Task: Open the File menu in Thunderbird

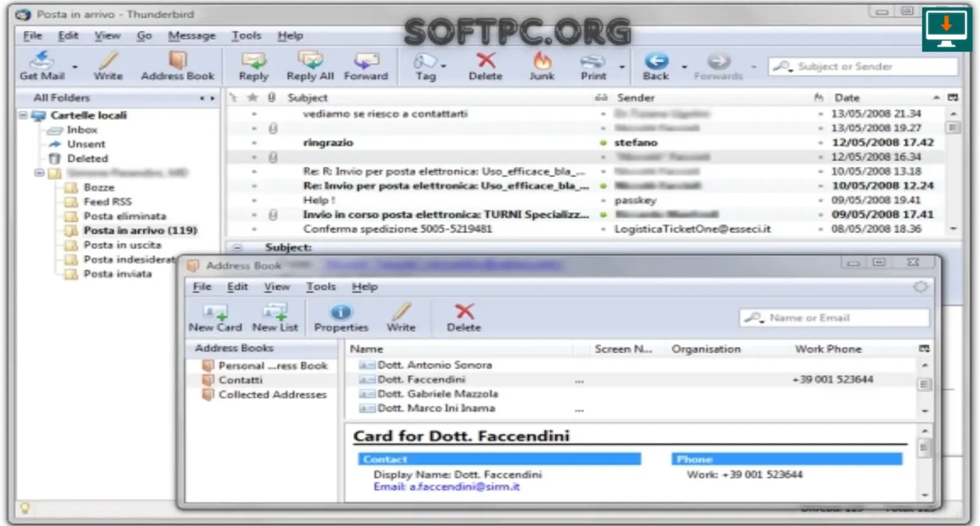Action: tap(32, 36)
